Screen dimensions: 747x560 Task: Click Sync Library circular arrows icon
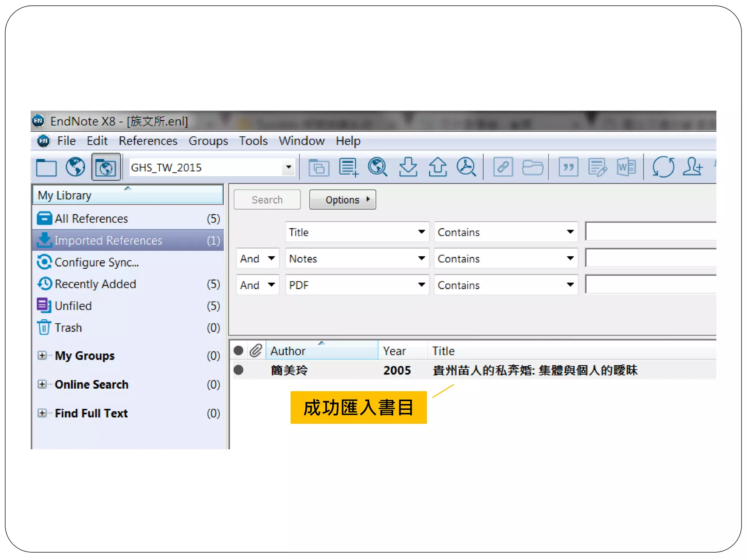(663, 167)
